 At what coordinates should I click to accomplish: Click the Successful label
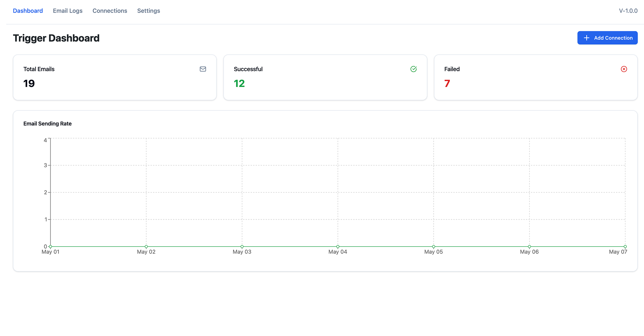click(x=248, y=69)
